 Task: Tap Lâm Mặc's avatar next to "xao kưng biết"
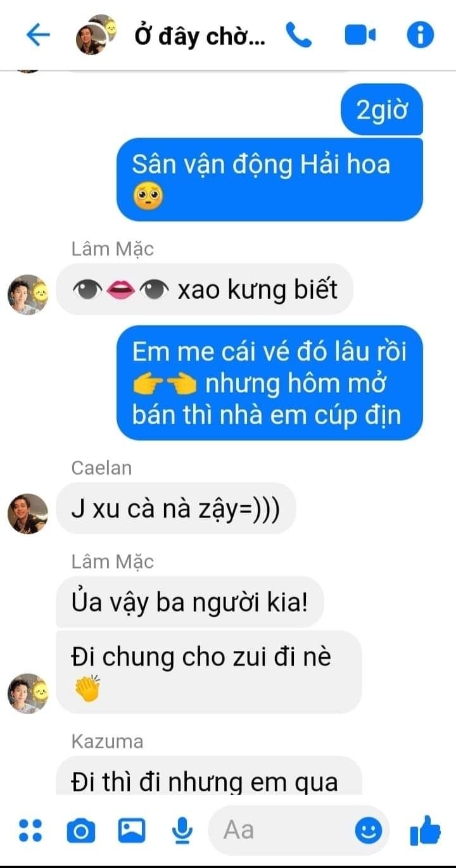28,295
